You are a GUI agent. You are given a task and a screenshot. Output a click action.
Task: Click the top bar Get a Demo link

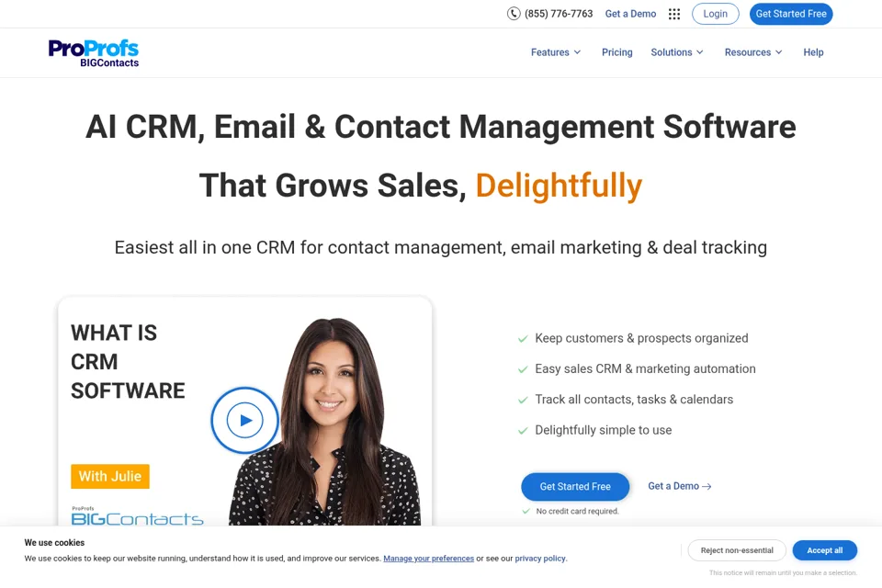pyautogui.click(x=630, y=14)
